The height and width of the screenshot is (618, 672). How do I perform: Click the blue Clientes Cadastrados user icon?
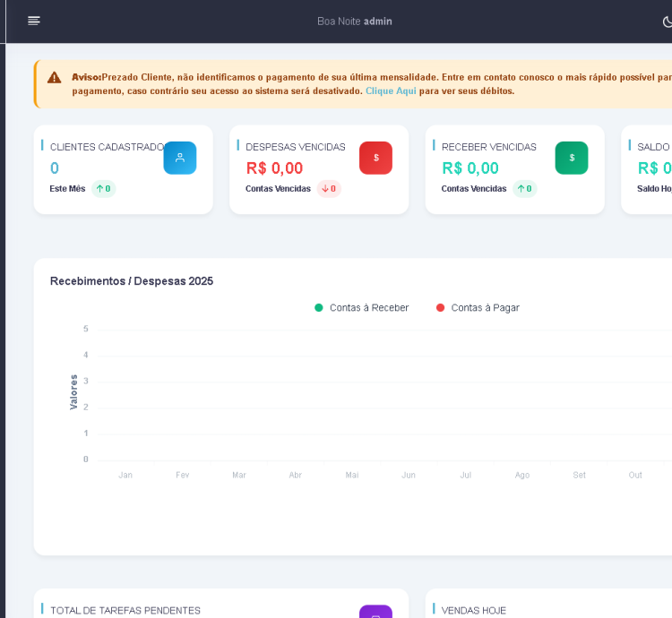click(x=179, y=158)
